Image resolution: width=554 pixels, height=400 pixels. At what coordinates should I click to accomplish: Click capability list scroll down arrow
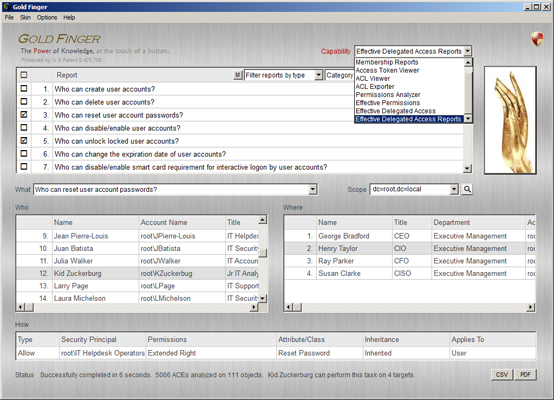pos(468,119)
